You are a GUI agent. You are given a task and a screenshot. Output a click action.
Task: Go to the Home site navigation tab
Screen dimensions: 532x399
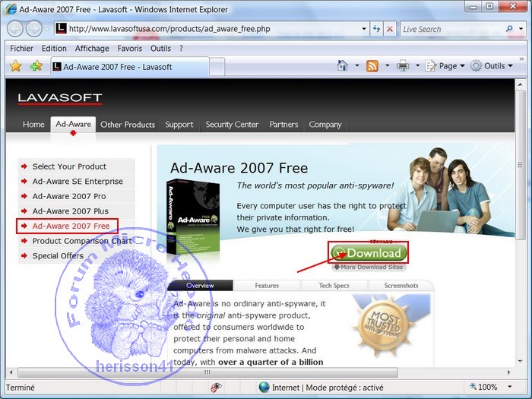pyautogui.click(x=33, y=125)
